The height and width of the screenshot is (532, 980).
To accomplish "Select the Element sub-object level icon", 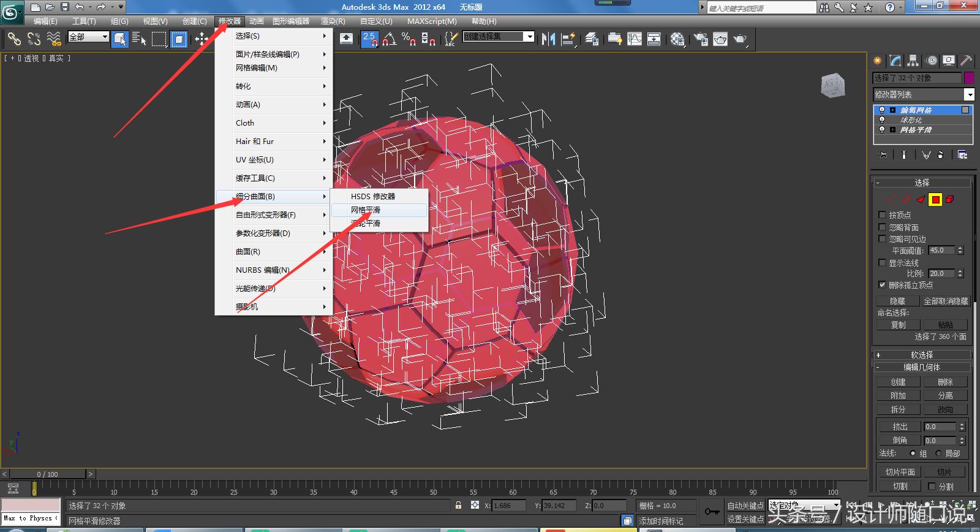I will coord(949,199).
